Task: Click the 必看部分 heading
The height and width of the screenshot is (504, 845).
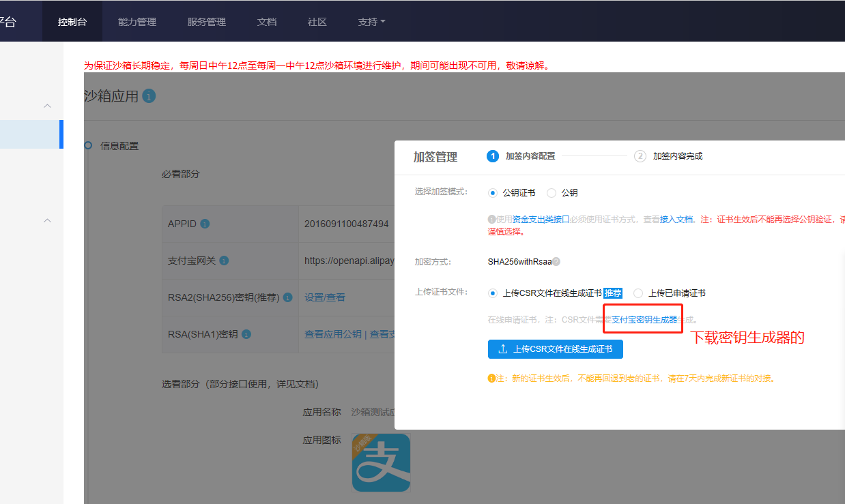Action: [181, 174]
